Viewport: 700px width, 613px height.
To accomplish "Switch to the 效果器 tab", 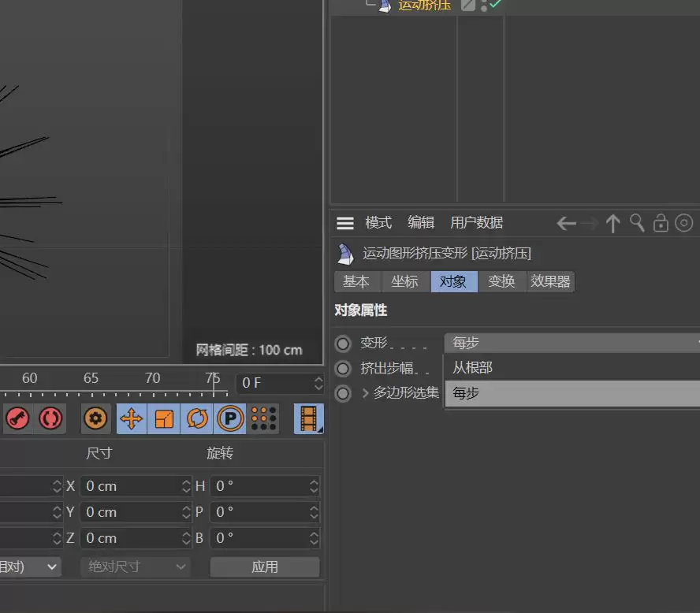I will 550,281.
